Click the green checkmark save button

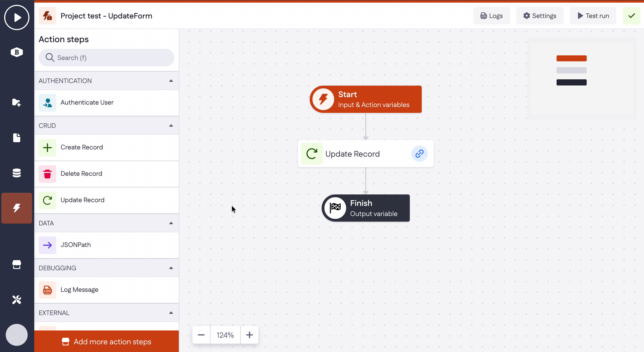point(631,16)
